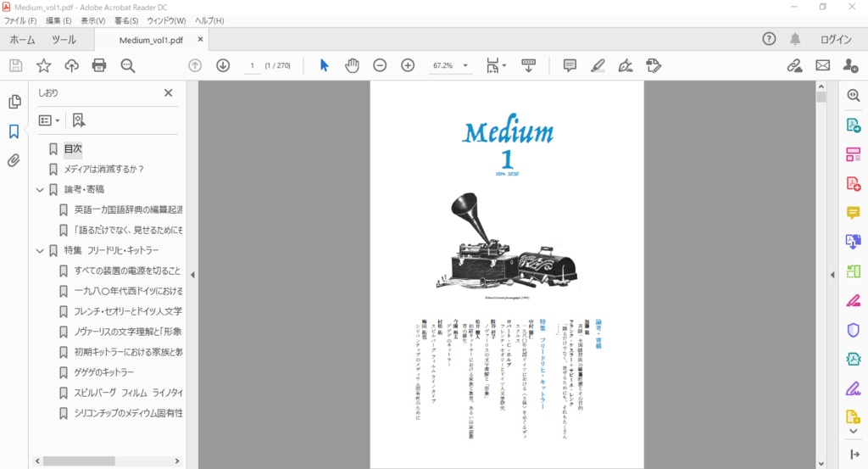The image size is (868, 469).
Task: Add a sticky note comment
Action: pos(570,65)
